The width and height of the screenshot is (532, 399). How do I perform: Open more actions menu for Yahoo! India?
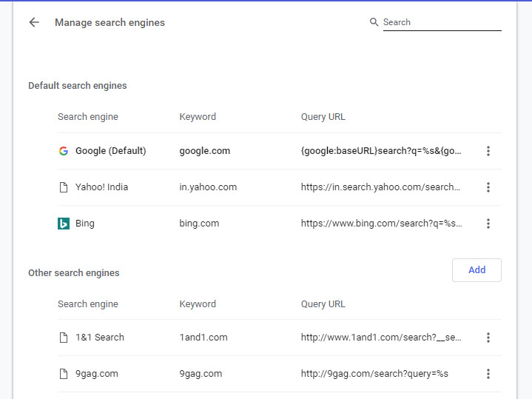click(x=488, y=187)
